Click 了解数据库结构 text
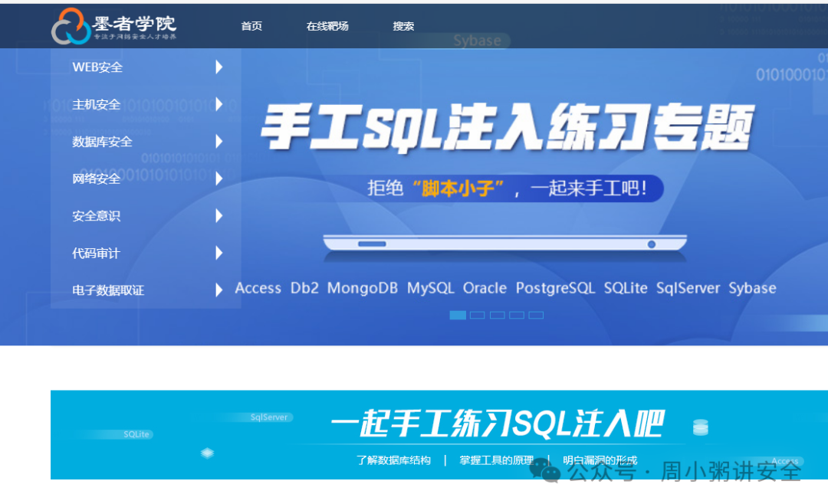This screenshot has height=504, width=828. (x=393, y=460)
